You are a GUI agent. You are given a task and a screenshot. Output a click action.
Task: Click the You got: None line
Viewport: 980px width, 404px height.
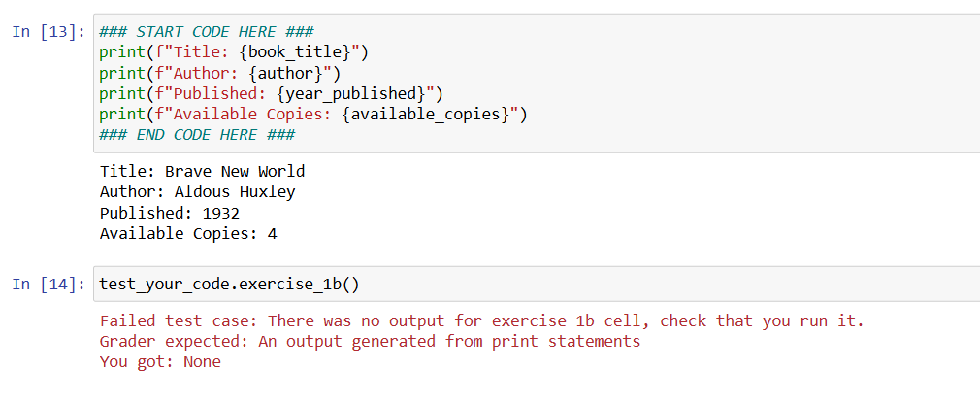pos(161,362)
